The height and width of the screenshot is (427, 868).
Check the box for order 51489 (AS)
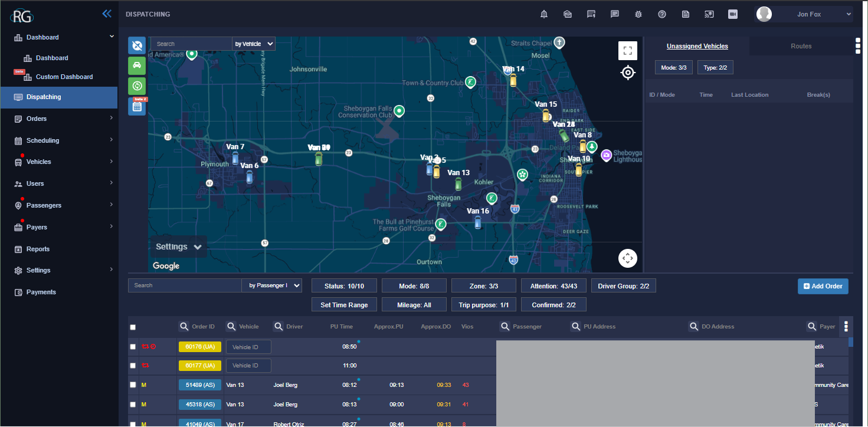[133, 385]
